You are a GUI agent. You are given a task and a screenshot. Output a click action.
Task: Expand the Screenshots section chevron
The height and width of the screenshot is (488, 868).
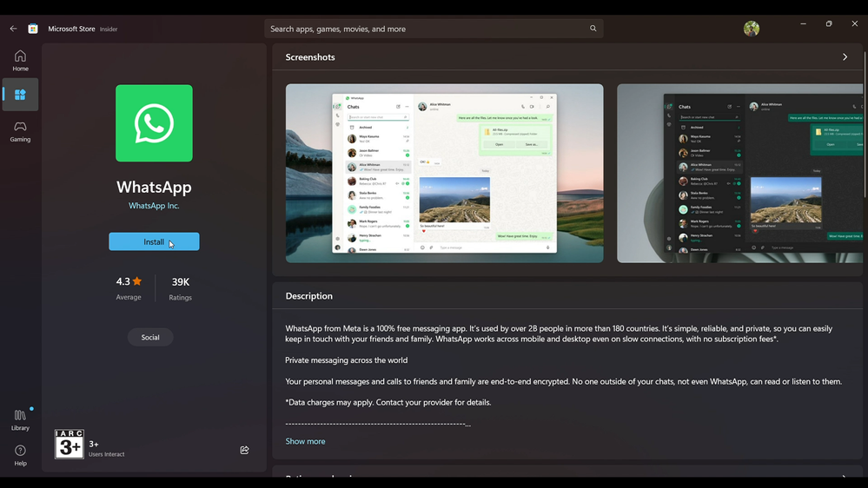pyautogui.click(x=845, y=57)
